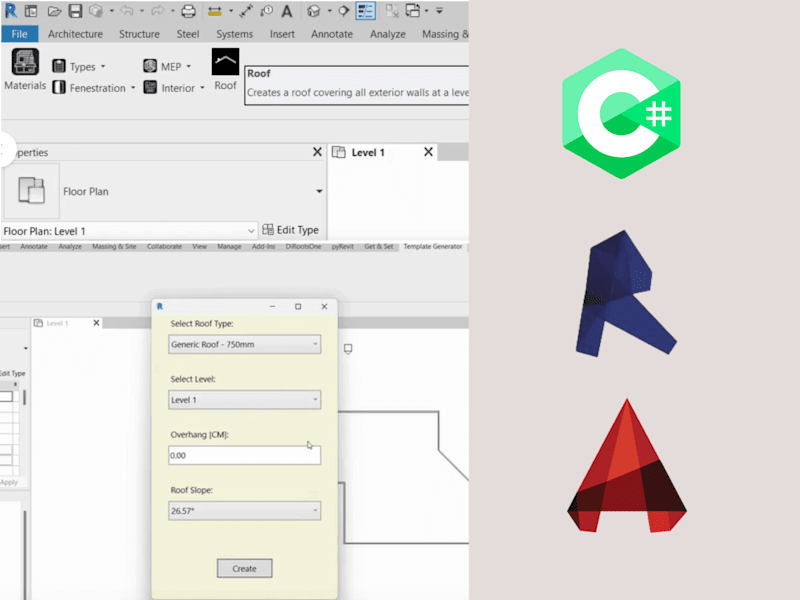Viewport: 800px width, 600px height.
Task: Click the Print icon in the toolbar
Action: pyautogui.click(x=188, y=11)
